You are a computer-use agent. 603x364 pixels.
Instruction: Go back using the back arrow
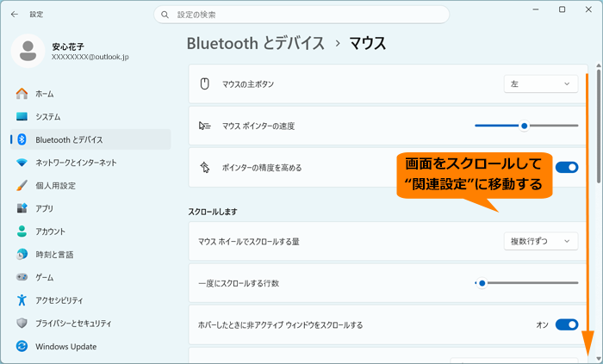15,15
